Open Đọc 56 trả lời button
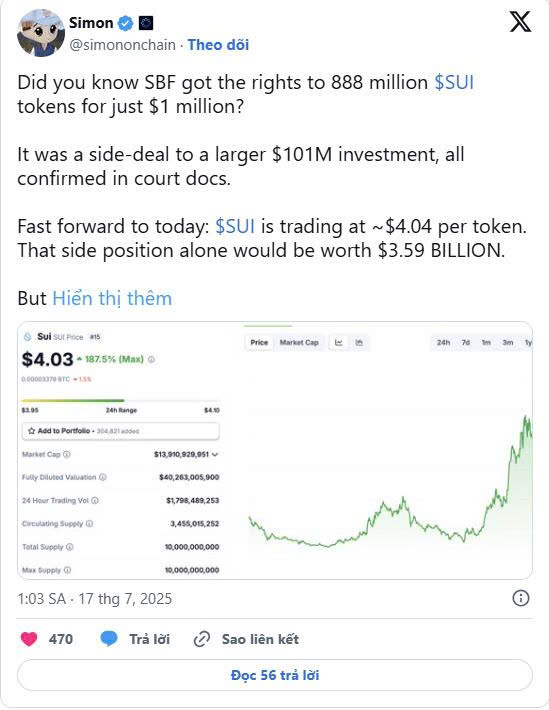The image size is (549, 710). [274, 675]
